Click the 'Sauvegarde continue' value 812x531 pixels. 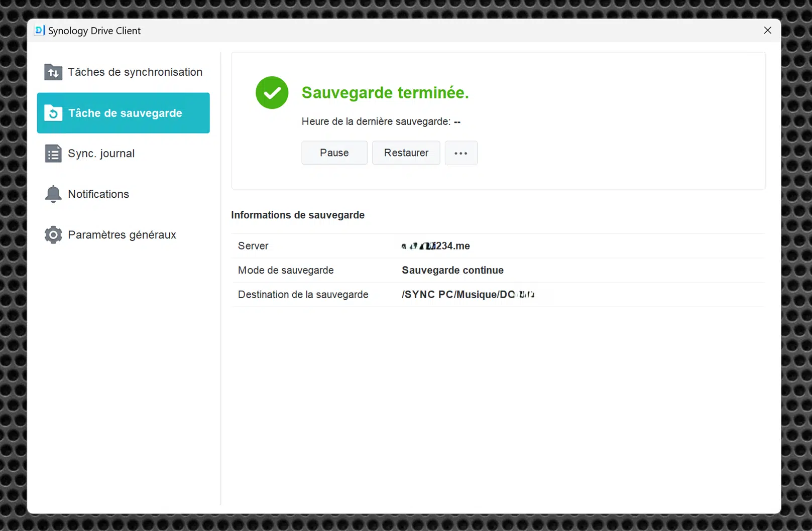click(452, 270)
